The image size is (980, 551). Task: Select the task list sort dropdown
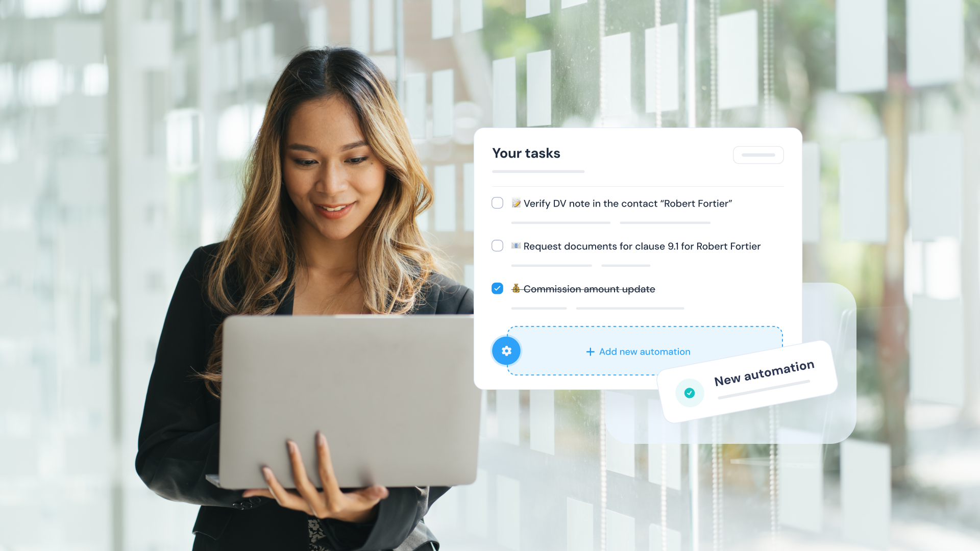point(758,154)
